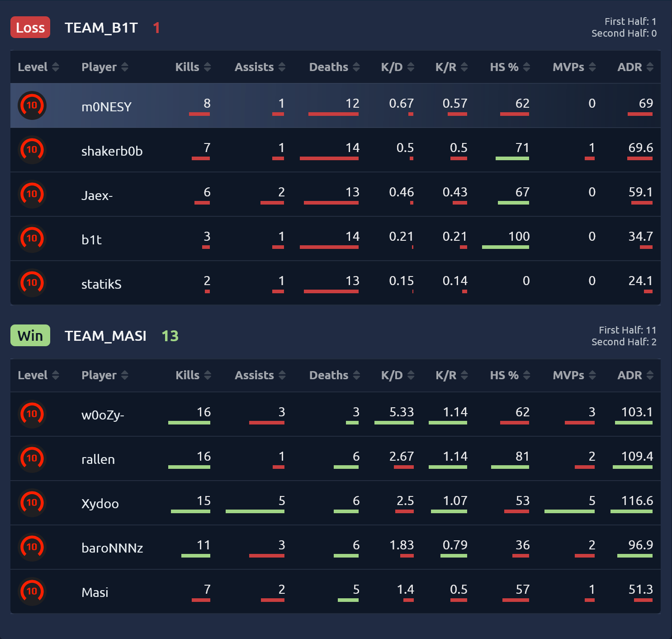672x639 pixels.
Task: Click Jaex-'s 0.46 K/D value
Action: click(402, 192)
